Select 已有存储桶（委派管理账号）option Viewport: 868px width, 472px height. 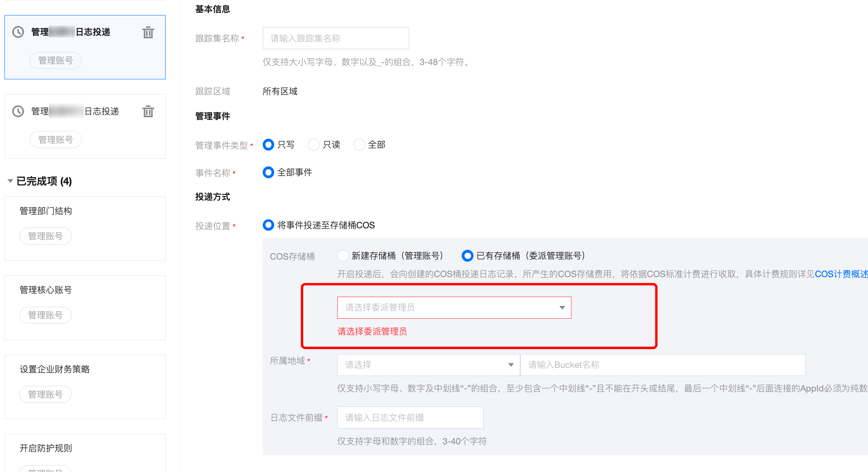(x=467, y=256)
